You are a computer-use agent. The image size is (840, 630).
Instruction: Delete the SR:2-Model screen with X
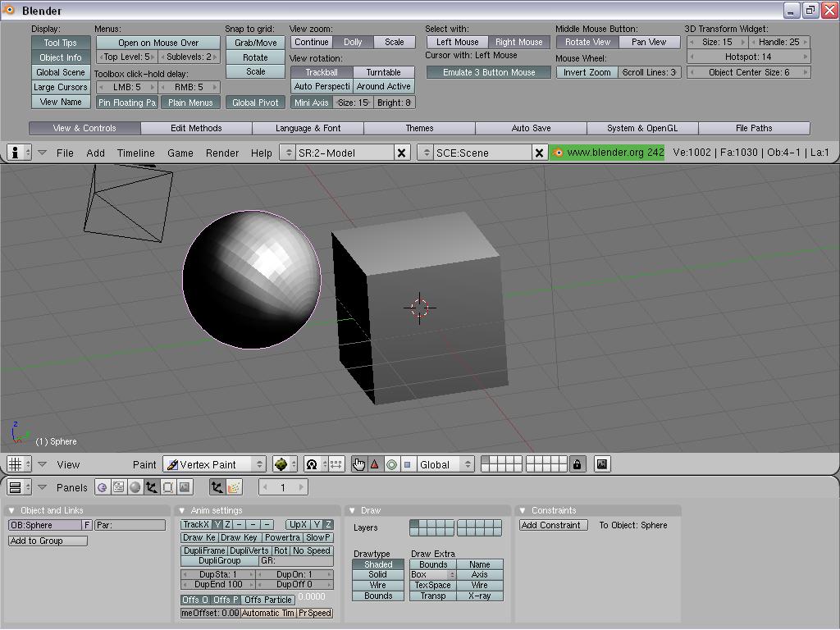pos(401,153)
